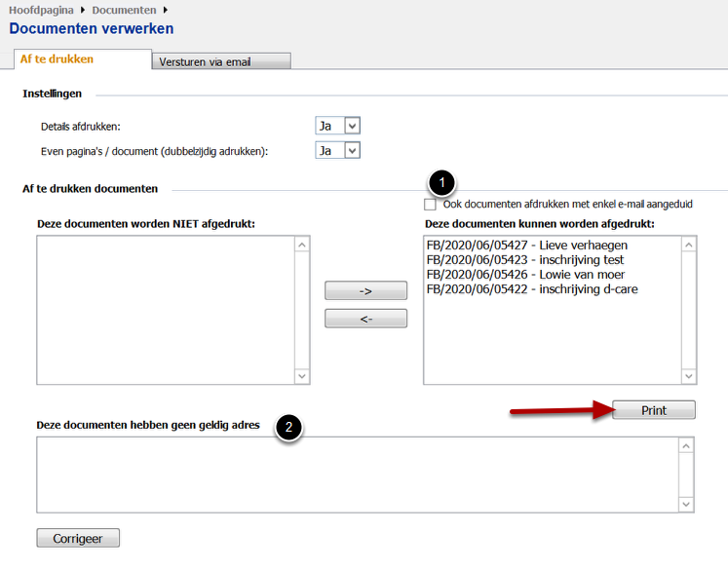Open Documenten breadcrumb link
Image resolution: width=728 pixels, height=570 pixels.
pos(124,10)
